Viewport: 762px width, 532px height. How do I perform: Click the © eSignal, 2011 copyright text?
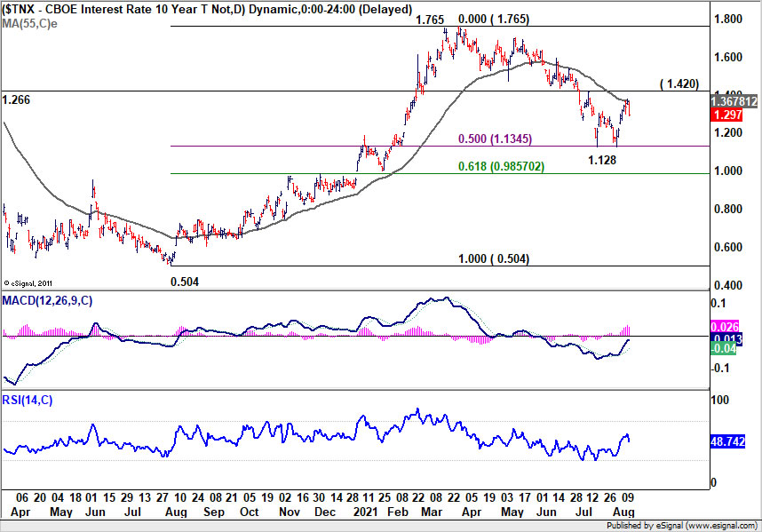point(28,283)
